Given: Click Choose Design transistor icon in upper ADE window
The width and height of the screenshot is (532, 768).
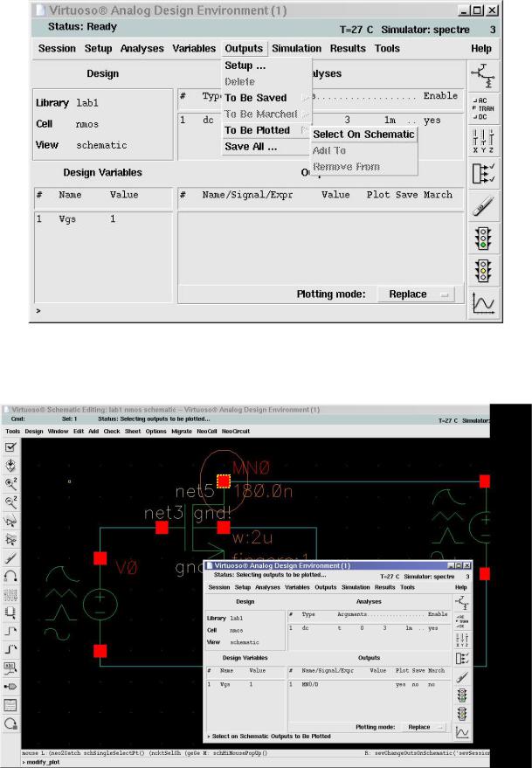Looking at the screenshot, I should 482,76.
